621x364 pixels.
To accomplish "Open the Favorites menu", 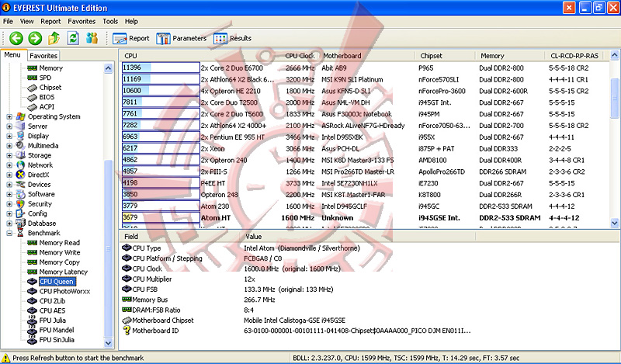I will [82, 22].
